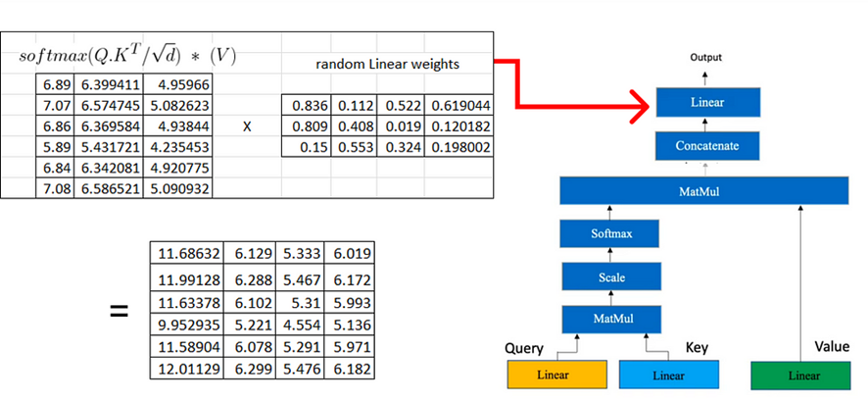Click the large equals sign
Screen dimensions: 868x401
119,311
